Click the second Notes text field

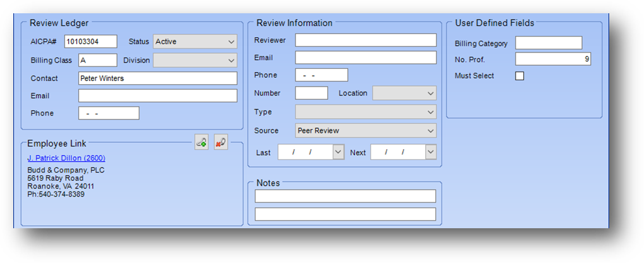pyautogui.click(x=345, y=214)
